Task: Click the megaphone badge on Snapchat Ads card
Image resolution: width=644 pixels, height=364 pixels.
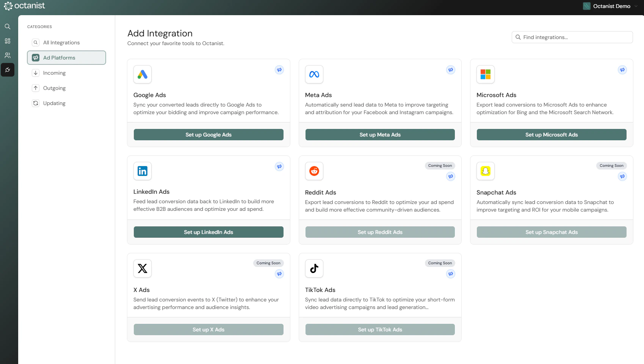Action: click(622, 176)
